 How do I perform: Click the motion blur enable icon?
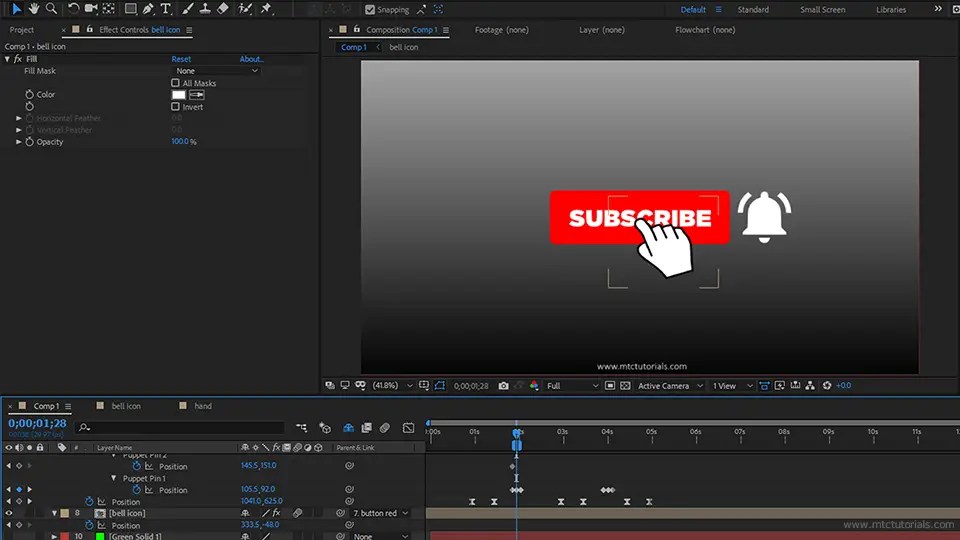[x=384, y=428]
